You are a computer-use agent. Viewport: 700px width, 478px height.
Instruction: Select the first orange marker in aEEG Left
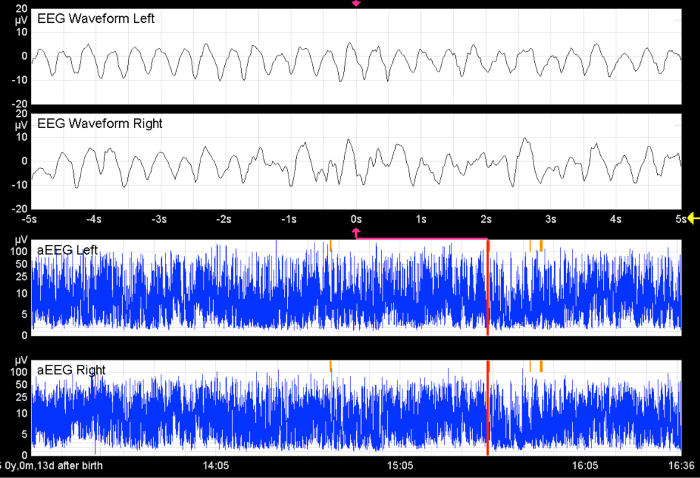[330, 244]
